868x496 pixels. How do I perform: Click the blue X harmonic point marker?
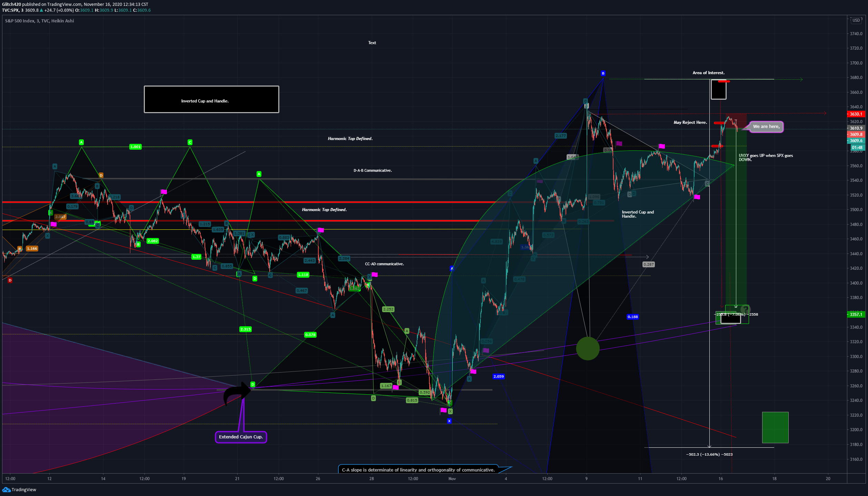click(449, 421)
